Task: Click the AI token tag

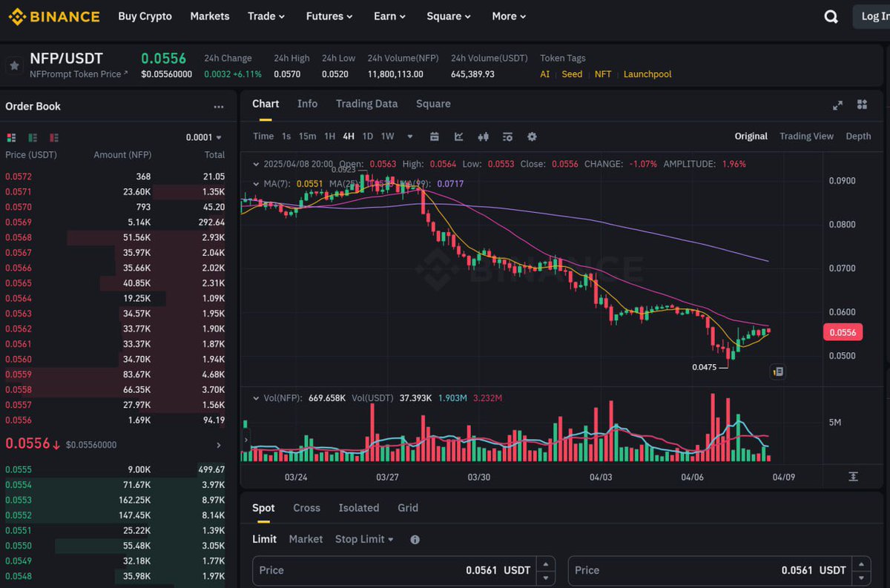Action: (545, 74)
